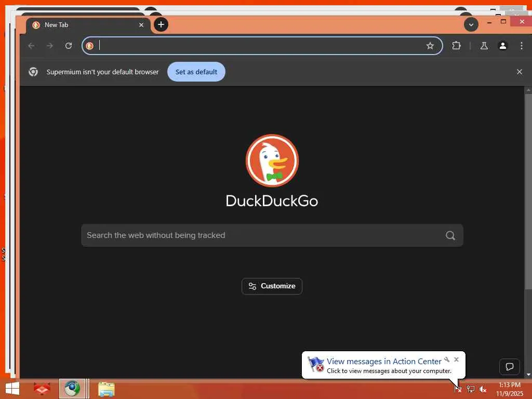Select the New Tab tab

coord(88,25)
